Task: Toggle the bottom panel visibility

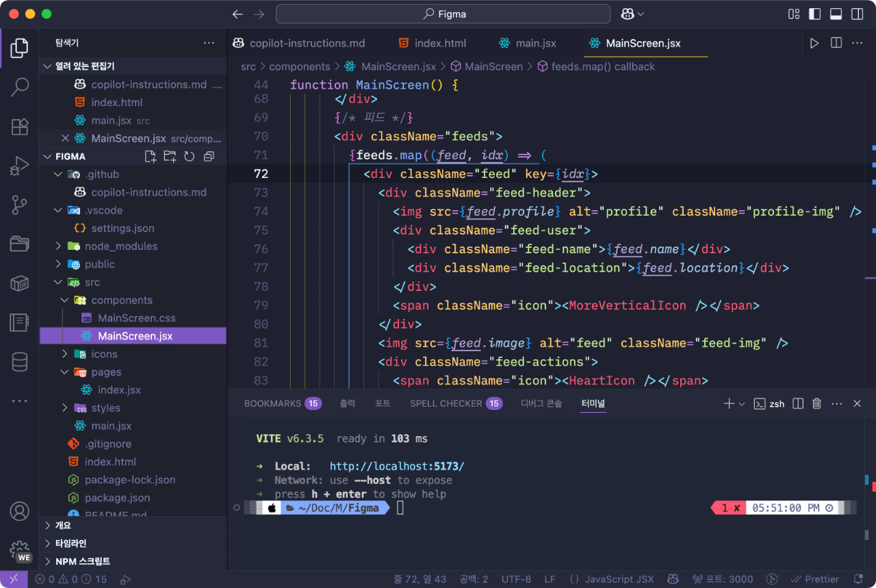Action: (x=836, y=14)
